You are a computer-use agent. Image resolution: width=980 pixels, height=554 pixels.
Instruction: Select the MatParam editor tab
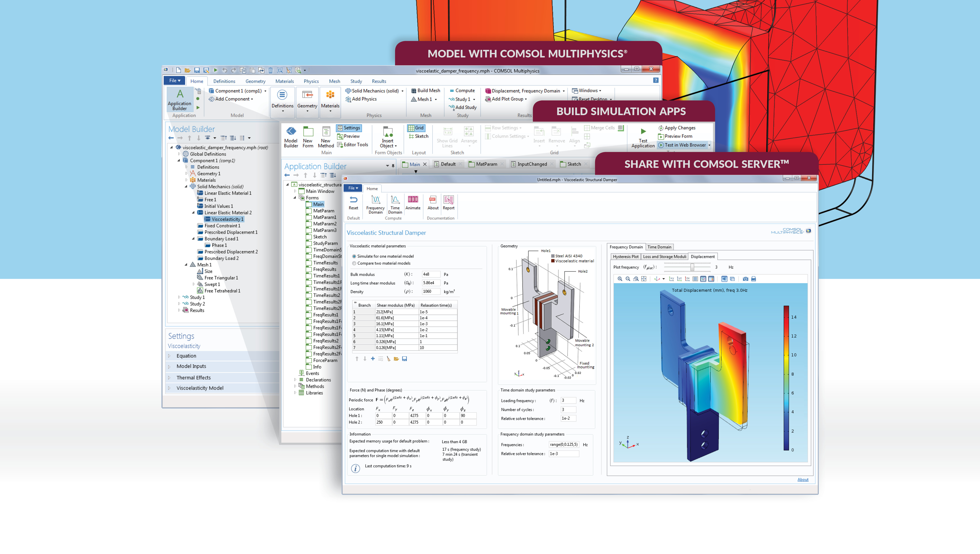pos(486,164)
